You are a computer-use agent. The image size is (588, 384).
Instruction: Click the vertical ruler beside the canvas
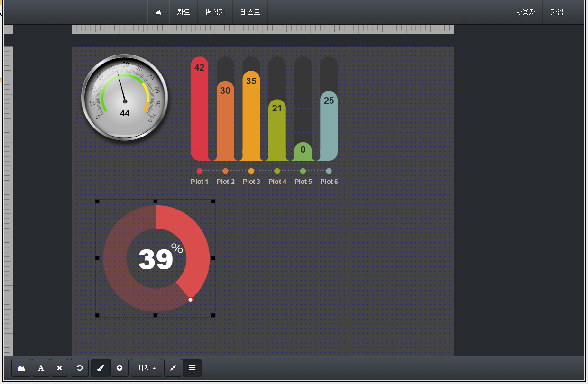click(8, 201)
